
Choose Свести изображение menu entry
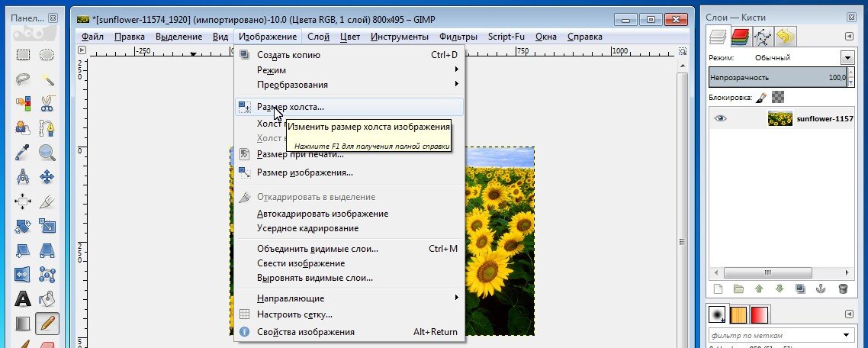click(x=350, y=263)
